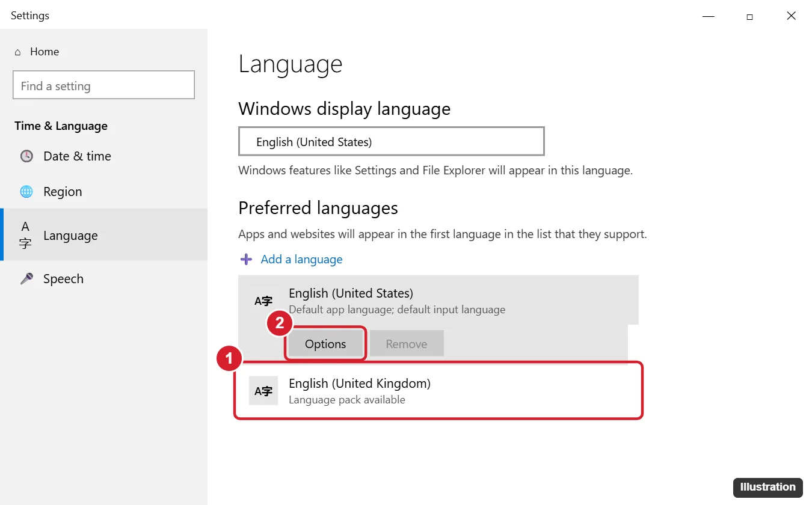Click the Speech microphone icon
The image size is (812, 505).
pos(26,279)
